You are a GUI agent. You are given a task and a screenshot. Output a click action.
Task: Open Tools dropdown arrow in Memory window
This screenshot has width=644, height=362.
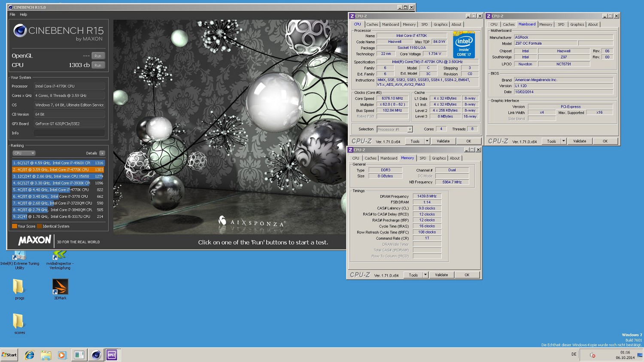(425, 275)
